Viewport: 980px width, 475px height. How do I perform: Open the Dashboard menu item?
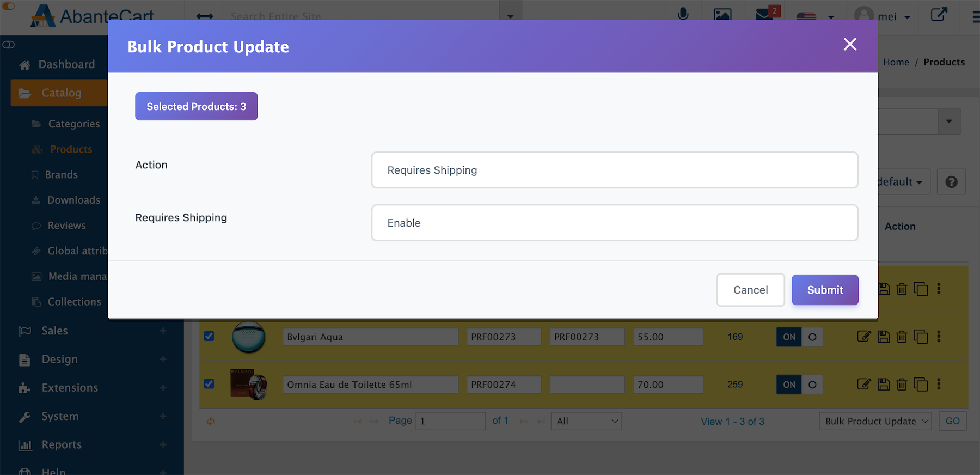coord(66,64)
